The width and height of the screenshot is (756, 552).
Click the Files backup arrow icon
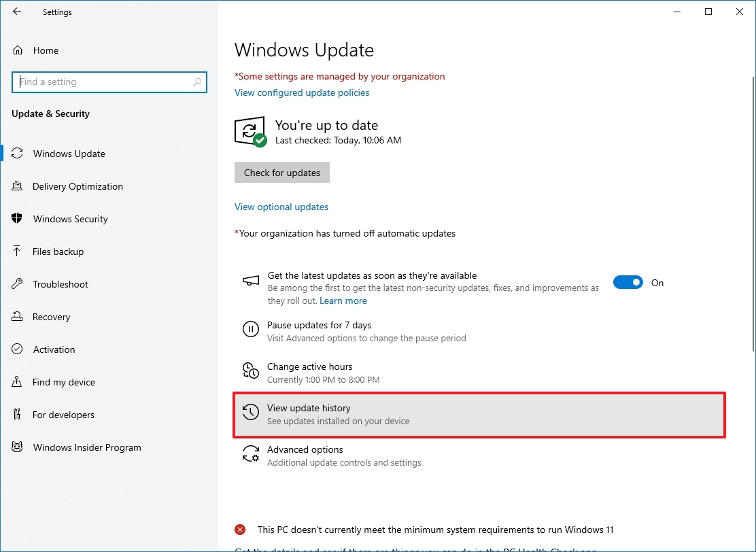(17, 251)
